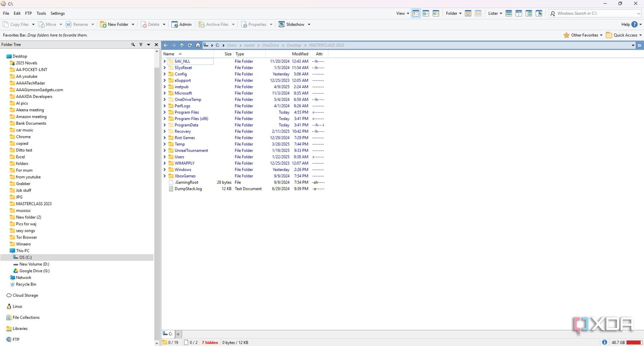Image resolution: width=644 pixels, height=346 pixels.
Task: Toggle the first layout button after Lister
Action: (x=508, y=13)
